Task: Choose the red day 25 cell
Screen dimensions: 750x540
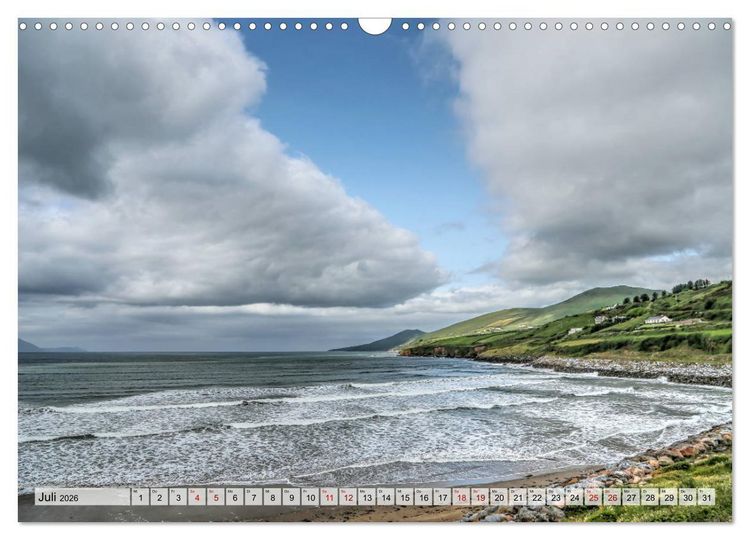Action: coord(594,496)
